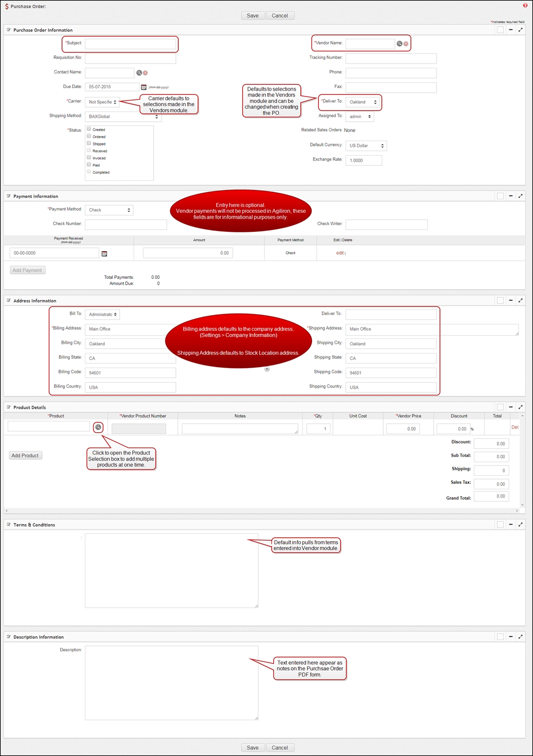Open the help icon at top right
The width and height of the screenshot is (533, 756).
525,6
